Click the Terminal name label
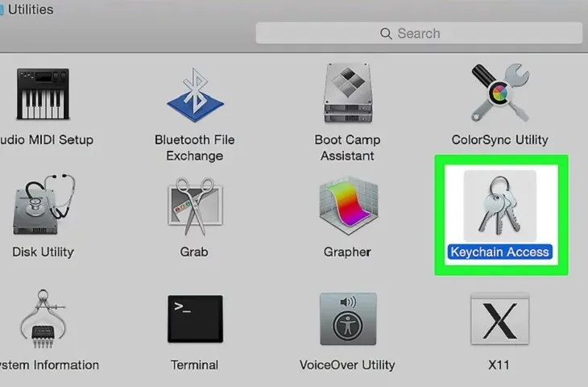The image size is (588, 387). [194, 364]
